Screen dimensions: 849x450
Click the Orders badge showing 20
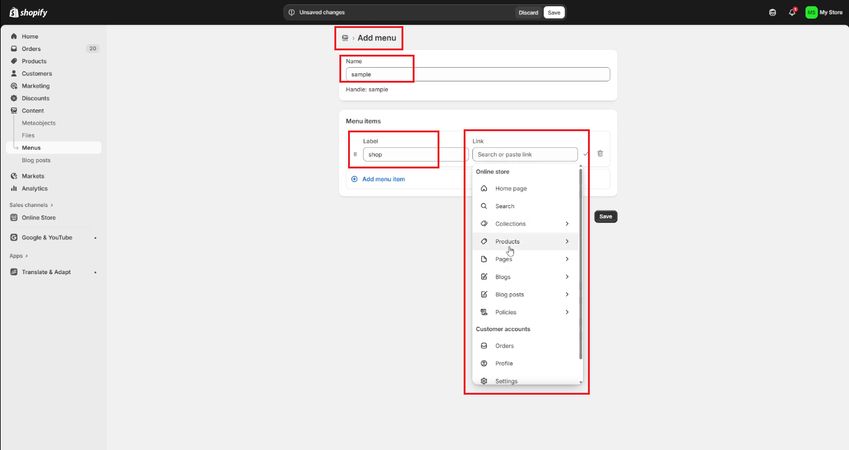click(93, 49)
